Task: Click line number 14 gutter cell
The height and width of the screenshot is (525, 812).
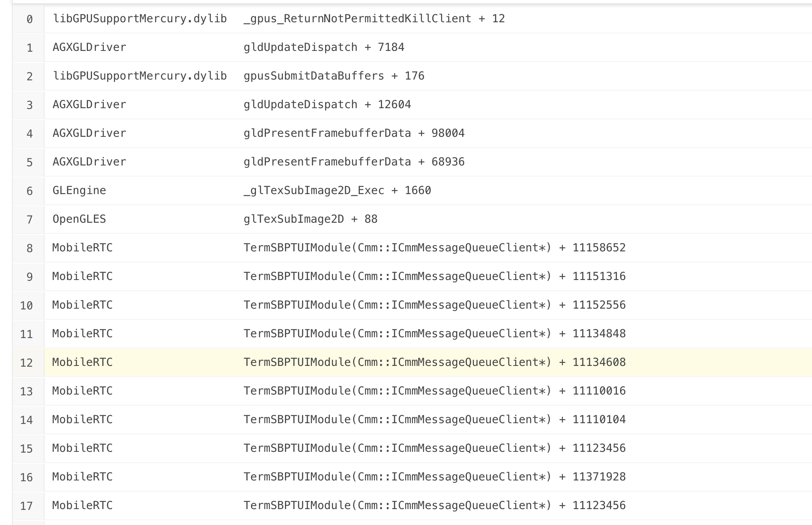Action: pyautogui.click(x=26, y=420)
